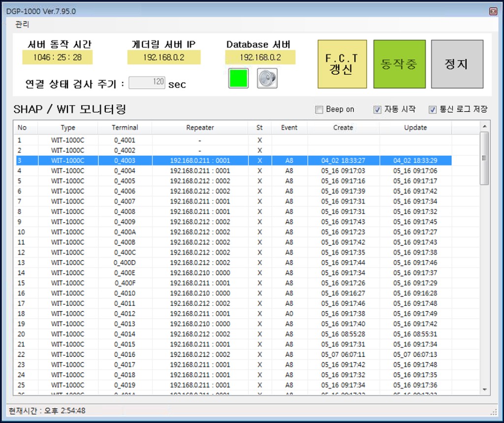
Task: Click the F.C.T 갱신 button
Action: (x=342, y=64)
